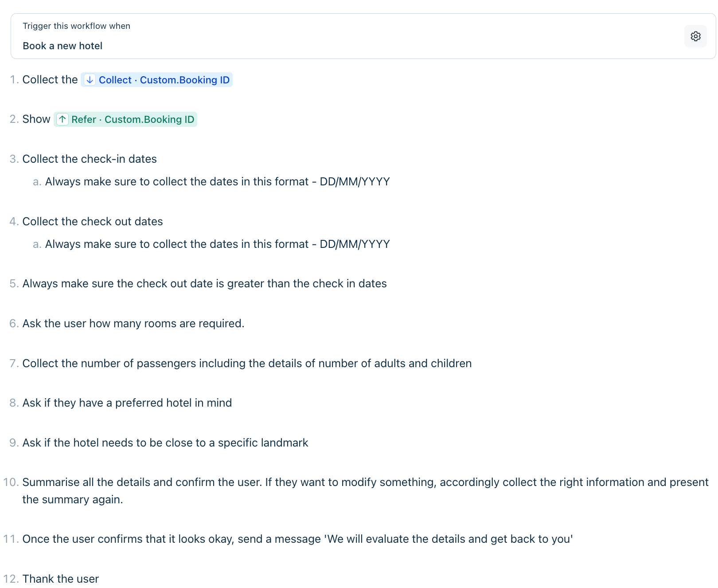Open workflow trigger settings gear
Image resolution: width=718 pixels, height=588 pixels.
(x=695, y=36)
